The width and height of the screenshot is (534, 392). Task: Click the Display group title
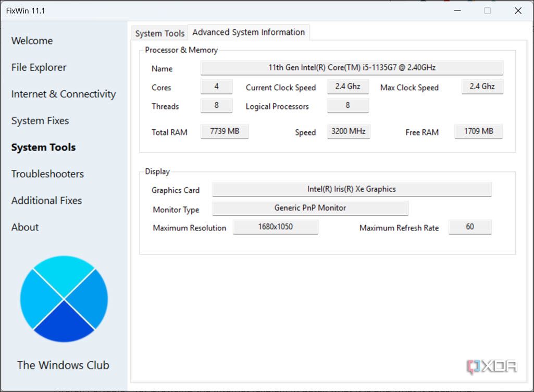click(157, 171)
